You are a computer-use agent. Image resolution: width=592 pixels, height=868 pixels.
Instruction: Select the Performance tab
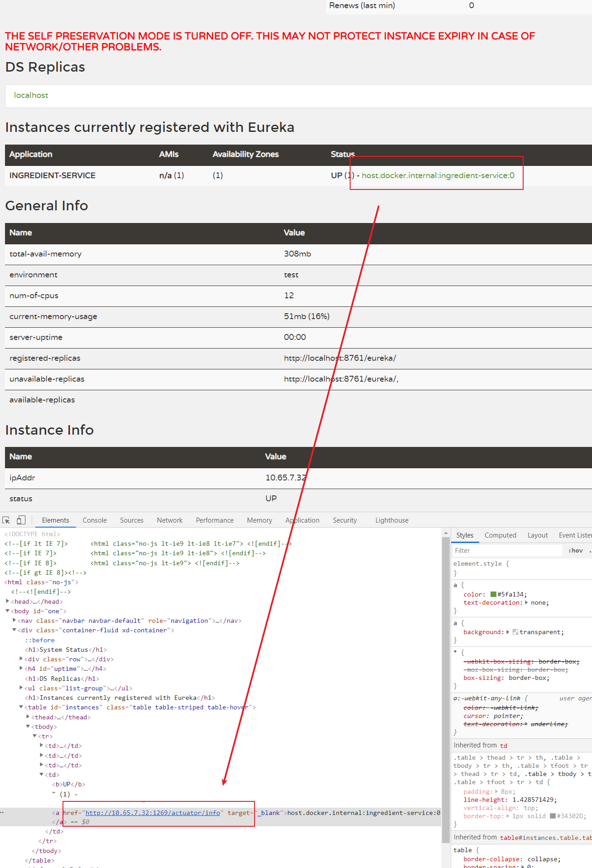215,520
